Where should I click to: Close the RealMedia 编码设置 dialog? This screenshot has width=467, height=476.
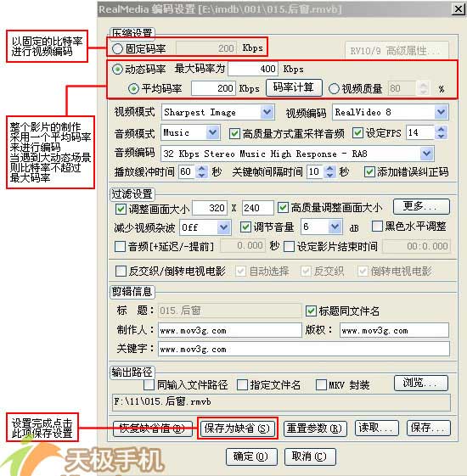[459, 8]
